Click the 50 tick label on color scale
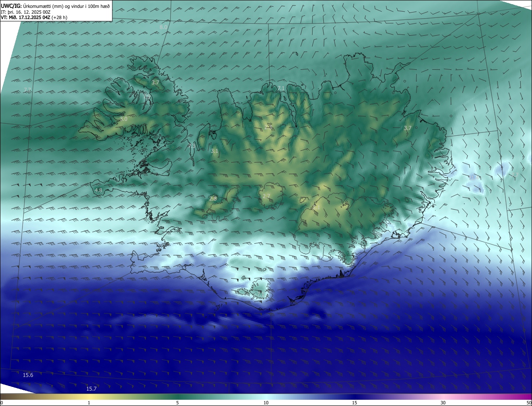 [529, 403]
